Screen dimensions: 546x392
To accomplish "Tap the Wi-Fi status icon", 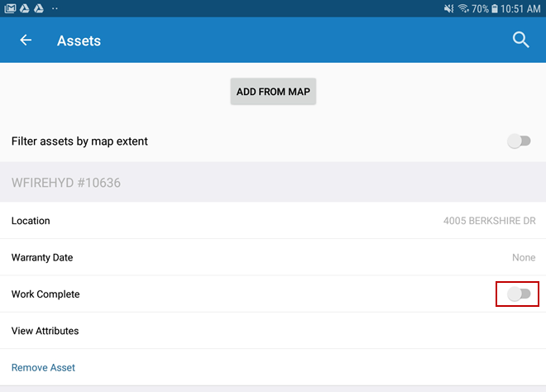I will coord(463,8).
